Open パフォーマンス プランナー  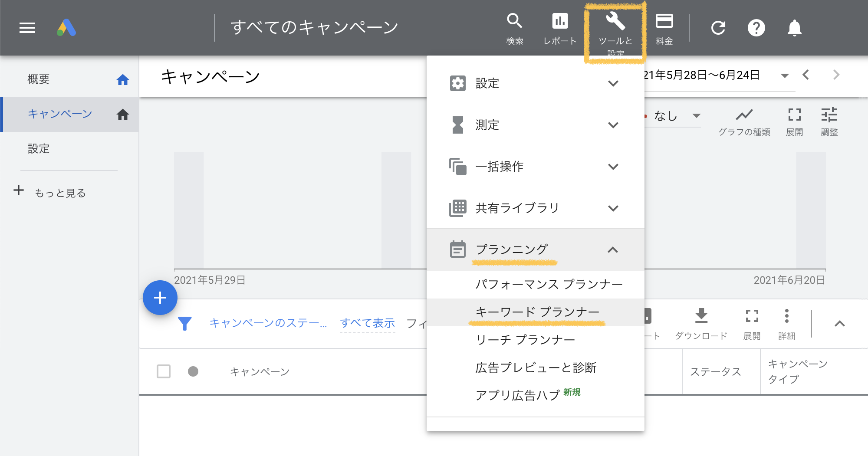[549, 284]
